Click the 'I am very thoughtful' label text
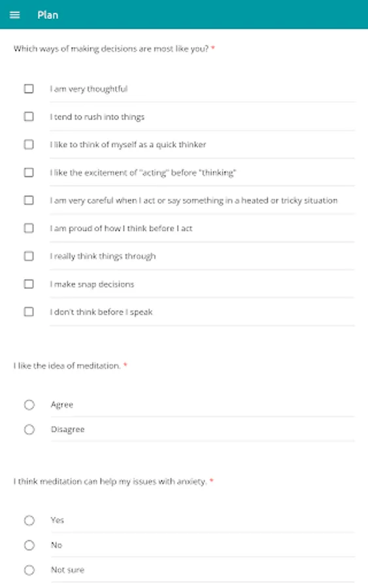 [x=89, y=89]
